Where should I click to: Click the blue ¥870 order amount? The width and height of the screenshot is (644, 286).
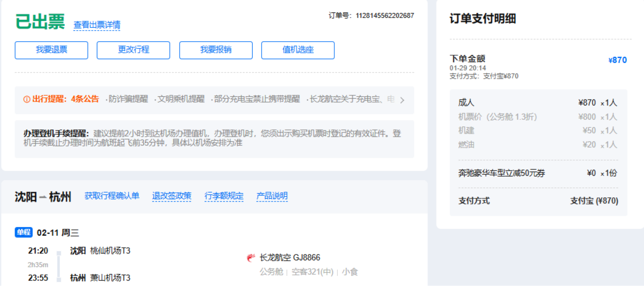[617, 60]
